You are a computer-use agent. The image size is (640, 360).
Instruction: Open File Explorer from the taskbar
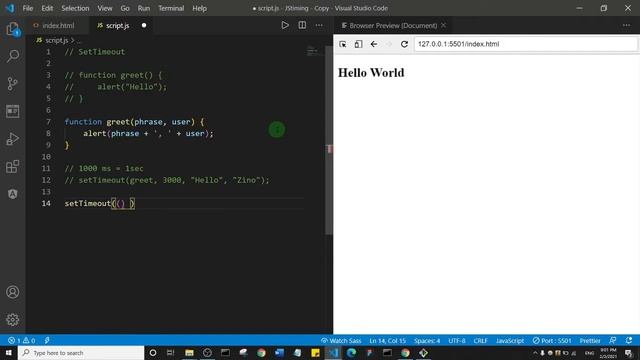click(x=189, y=353)
